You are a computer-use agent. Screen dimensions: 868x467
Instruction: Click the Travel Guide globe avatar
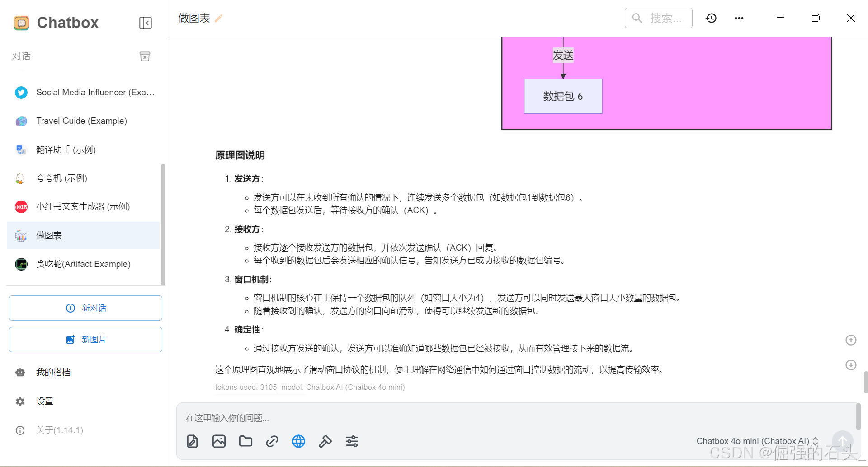pos(21,121)
